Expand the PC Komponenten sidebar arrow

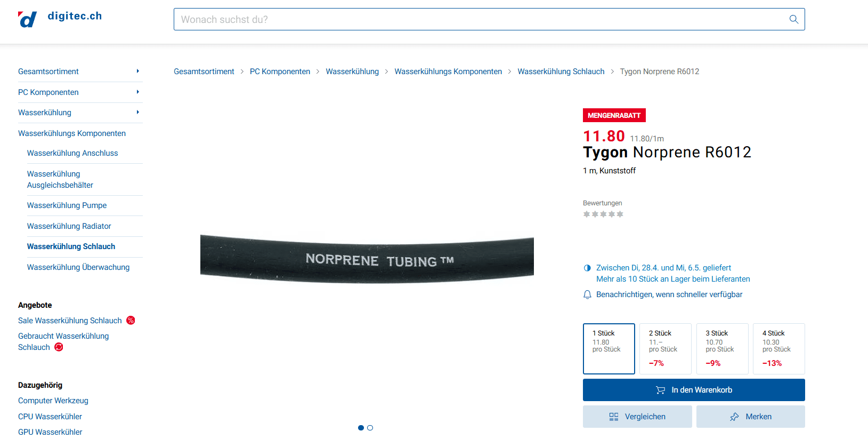click(137, 92)
